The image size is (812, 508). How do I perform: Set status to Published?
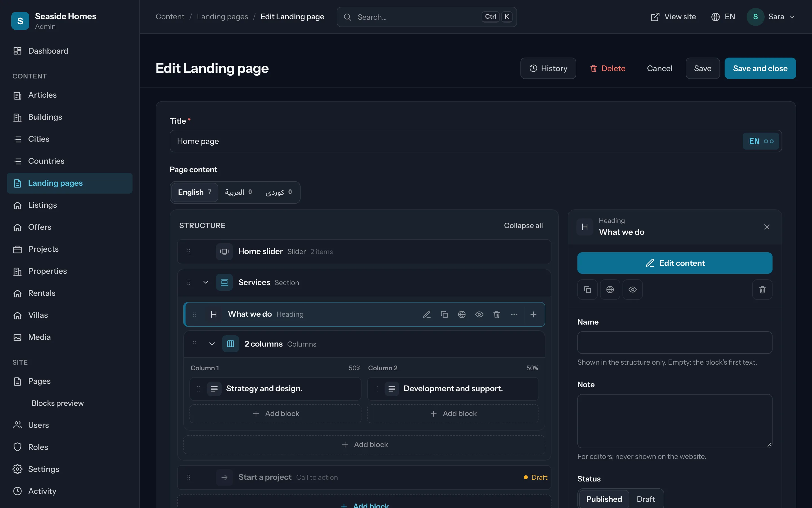(604, 499)
